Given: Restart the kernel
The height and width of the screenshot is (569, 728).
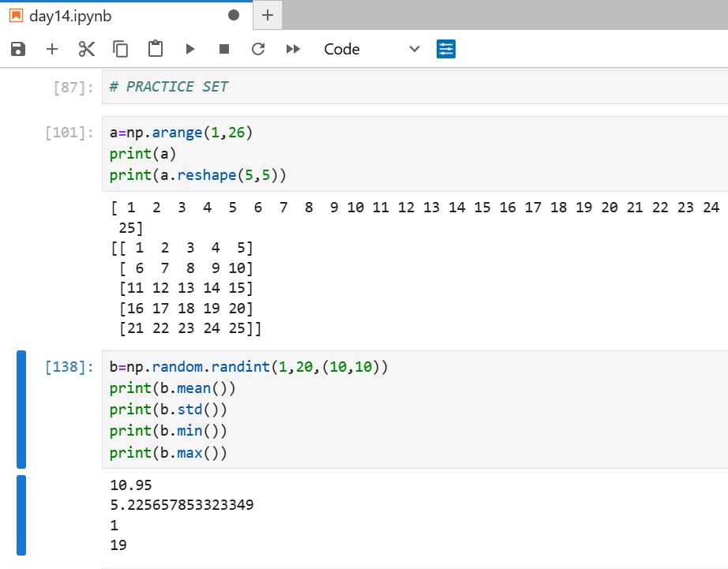Looking at the screenshot, I should 258,48.
